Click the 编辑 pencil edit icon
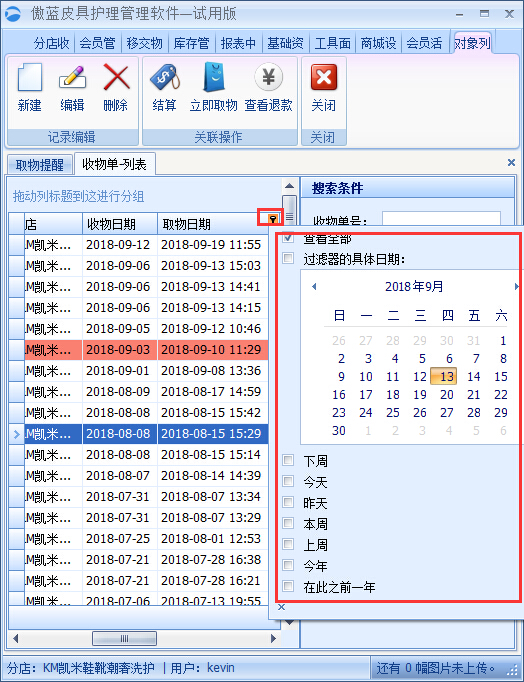 click(x=72, y=77)
